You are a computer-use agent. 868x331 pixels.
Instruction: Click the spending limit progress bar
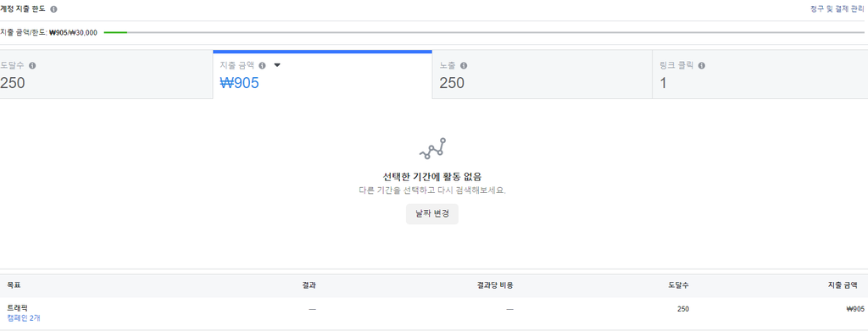pyautogui.click(x=484, y=33)
